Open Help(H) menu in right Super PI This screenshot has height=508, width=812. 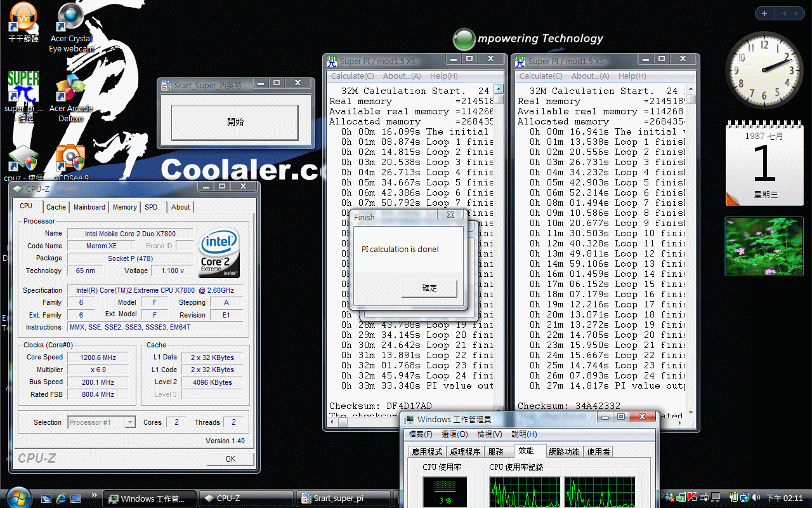point(632,76)
